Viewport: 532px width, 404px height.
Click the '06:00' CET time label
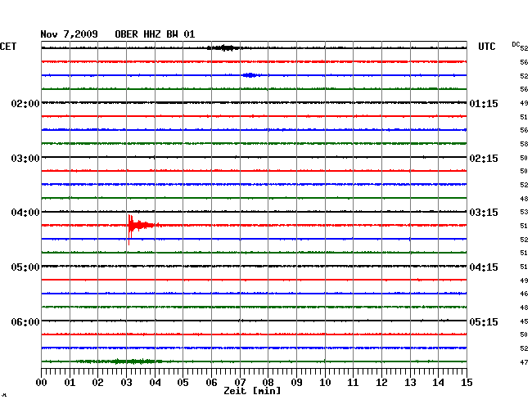pyautogui.click(x=25, y=321)
